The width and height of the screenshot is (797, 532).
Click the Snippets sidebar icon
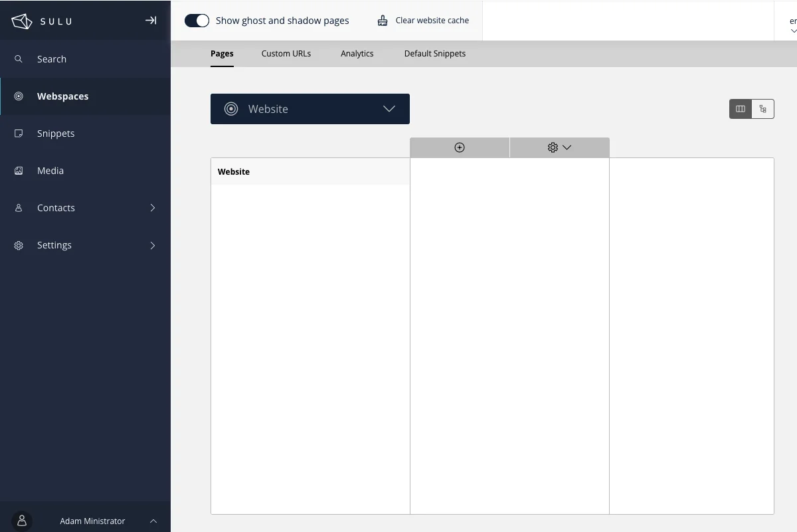tap(19, 133)
